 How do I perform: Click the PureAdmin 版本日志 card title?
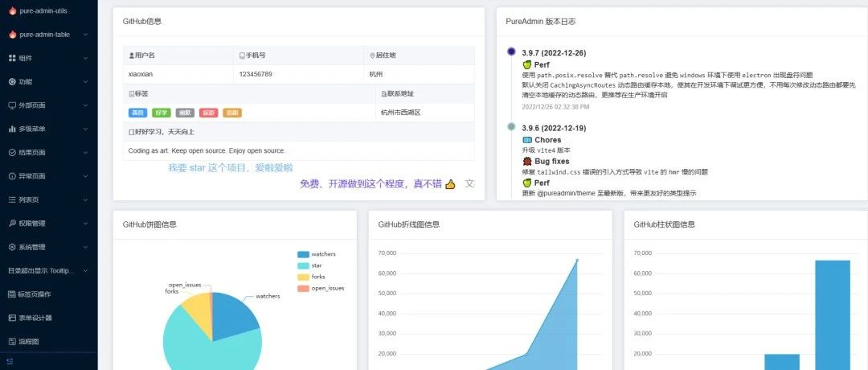541,22
